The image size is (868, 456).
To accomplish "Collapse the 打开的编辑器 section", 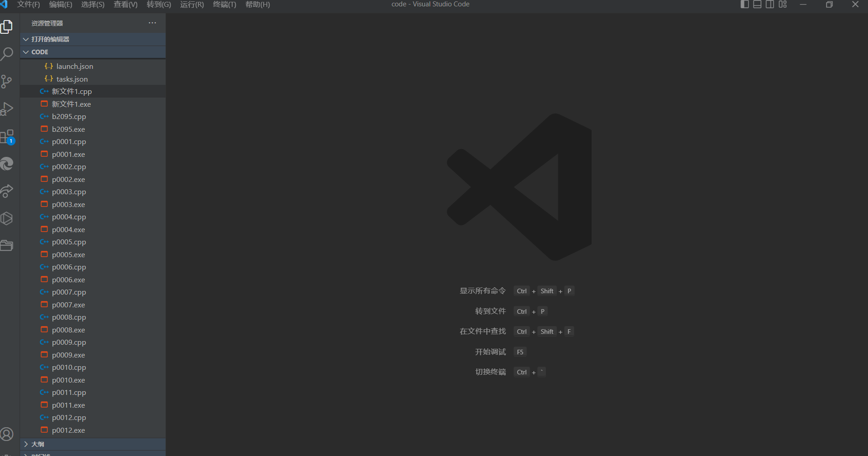I will (x=93, y=39).
